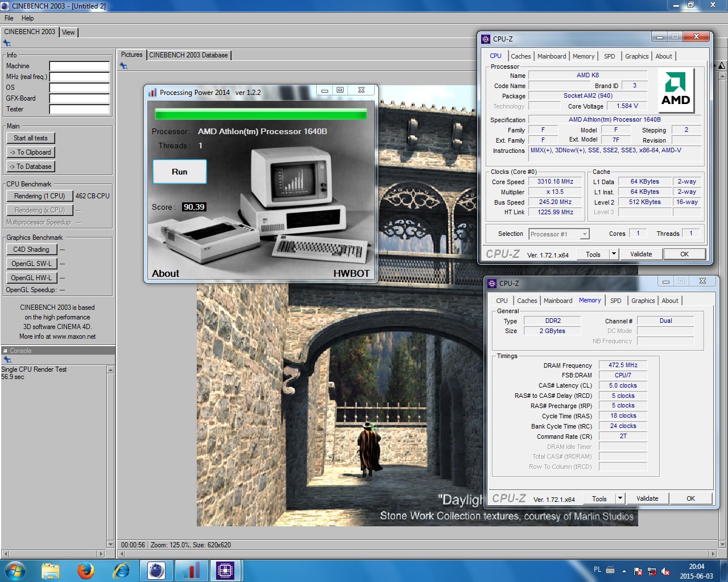Click OK in top CPU-Z window
728x582 pixels.
pyautogui.click(x=685, y=254)
